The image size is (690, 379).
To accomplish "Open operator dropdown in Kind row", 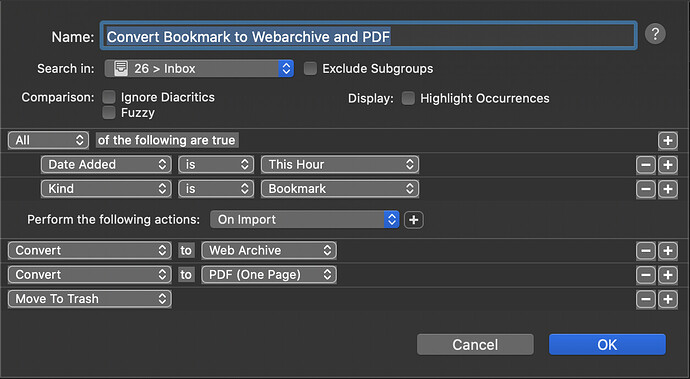I will coord(216,189).
